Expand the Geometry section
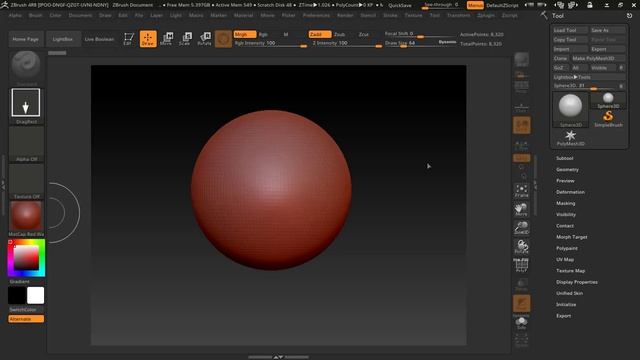This screenshot has width=640, height=360. [567, 169]
